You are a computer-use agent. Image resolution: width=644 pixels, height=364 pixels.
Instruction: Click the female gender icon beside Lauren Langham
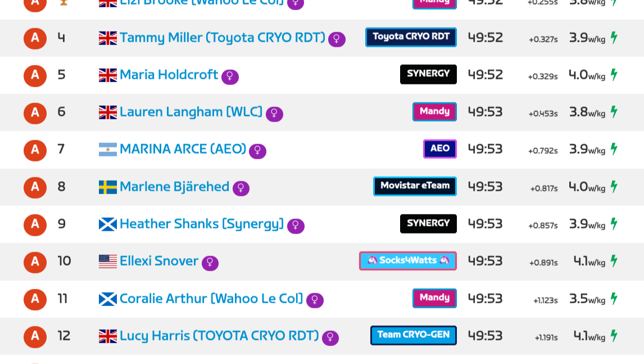(274, 114)
